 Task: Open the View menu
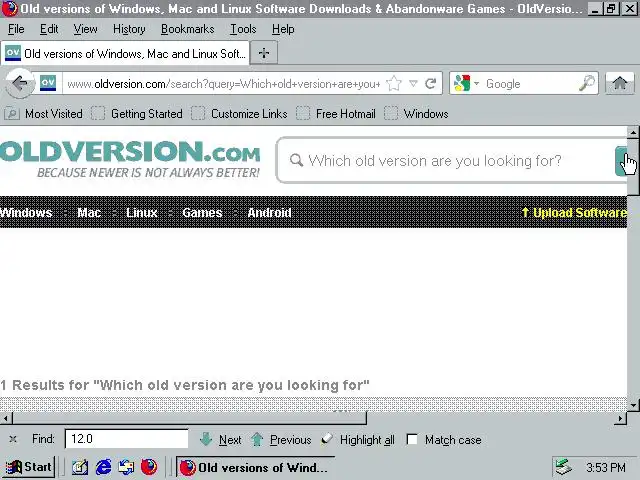85,29
